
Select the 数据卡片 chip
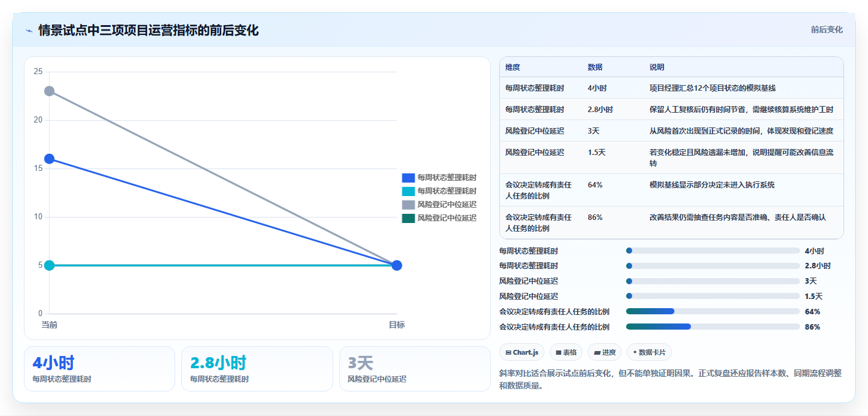(x=649, y=352)
